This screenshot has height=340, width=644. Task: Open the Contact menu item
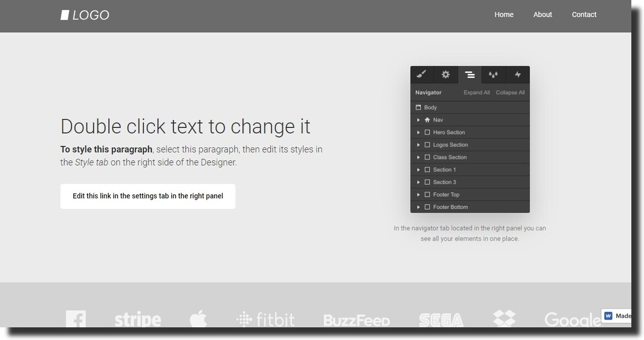point(584,14)
